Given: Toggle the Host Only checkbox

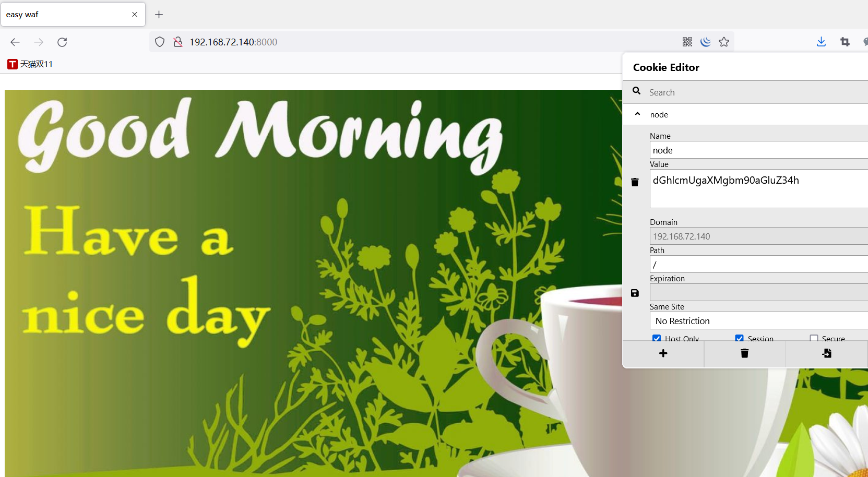Looking at the screenshot, I should 657,338.
